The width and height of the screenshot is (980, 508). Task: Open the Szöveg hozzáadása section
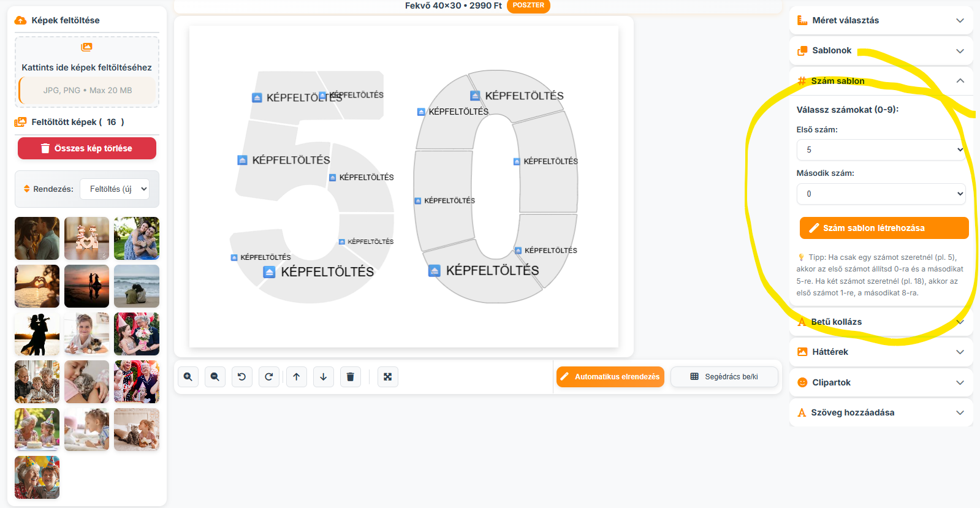[881, 412]
